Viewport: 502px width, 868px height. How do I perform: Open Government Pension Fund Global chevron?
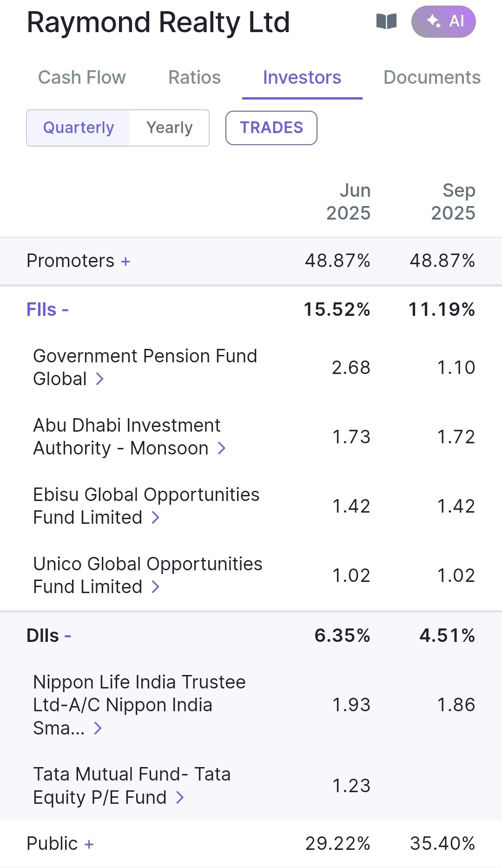pos(99,379)
